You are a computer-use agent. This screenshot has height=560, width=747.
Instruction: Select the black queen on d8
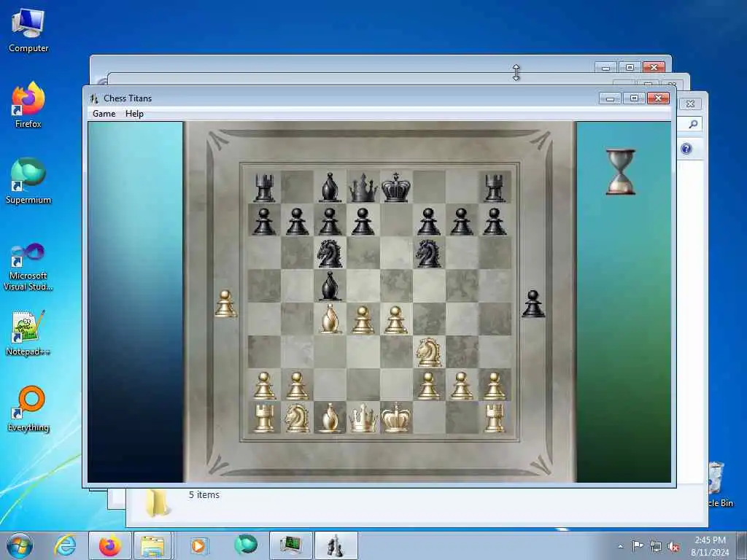(x=363, y=187)
